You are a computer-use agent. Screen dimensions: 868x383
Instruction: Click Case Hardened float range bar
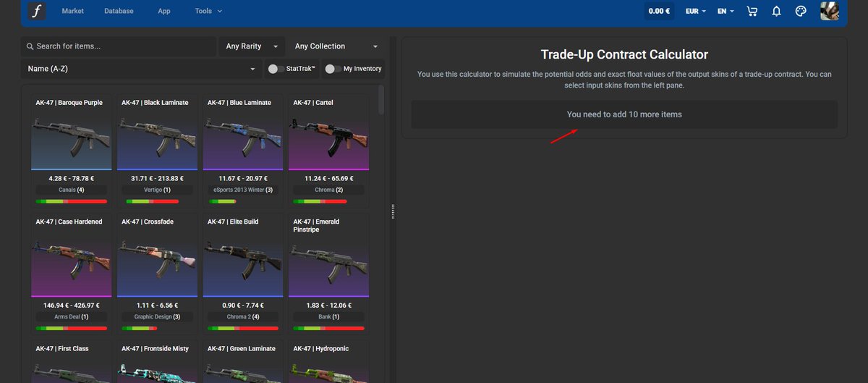[x=72, y=328]
